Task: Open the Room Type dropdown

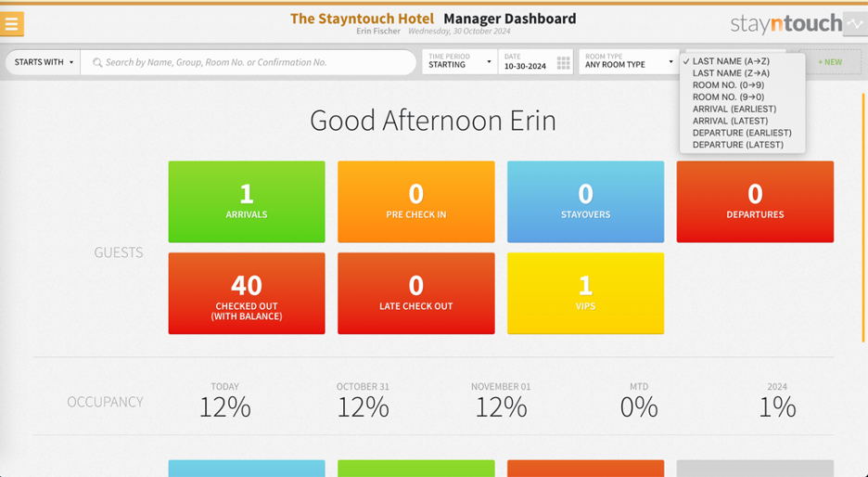Action: (x=629, y=61)
